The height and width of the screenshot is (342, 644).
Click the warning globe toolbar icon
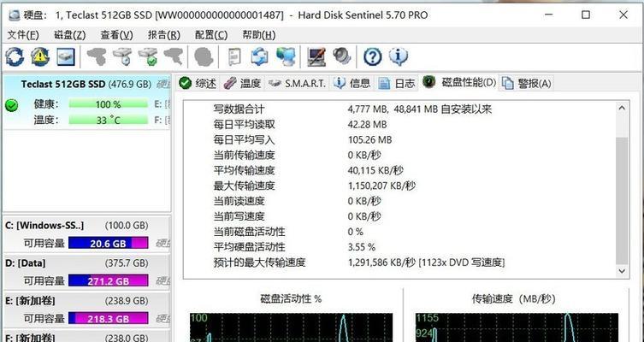(x=40, y=56)
